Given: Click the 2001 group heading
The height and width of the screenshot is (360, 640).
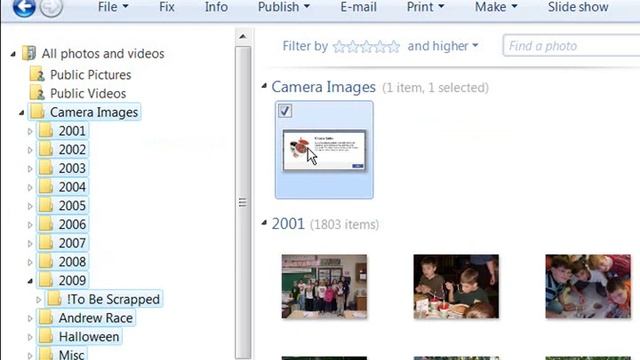Looking at the screenshot, I should pos(288,224).
